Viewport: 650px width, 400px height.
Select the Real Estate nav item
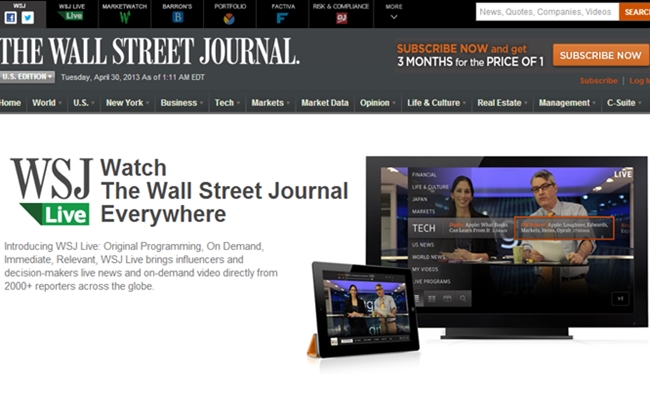500,103
